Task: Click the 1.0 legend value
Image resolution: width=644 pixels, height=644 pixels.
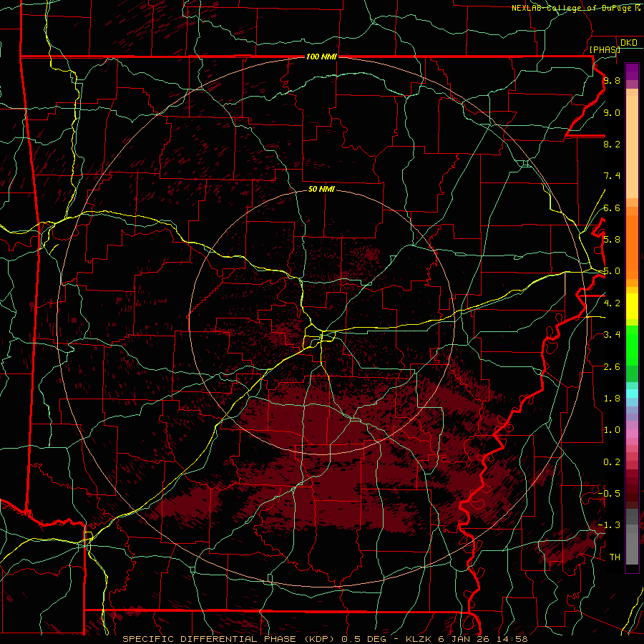Action: (x=612, y=430)
